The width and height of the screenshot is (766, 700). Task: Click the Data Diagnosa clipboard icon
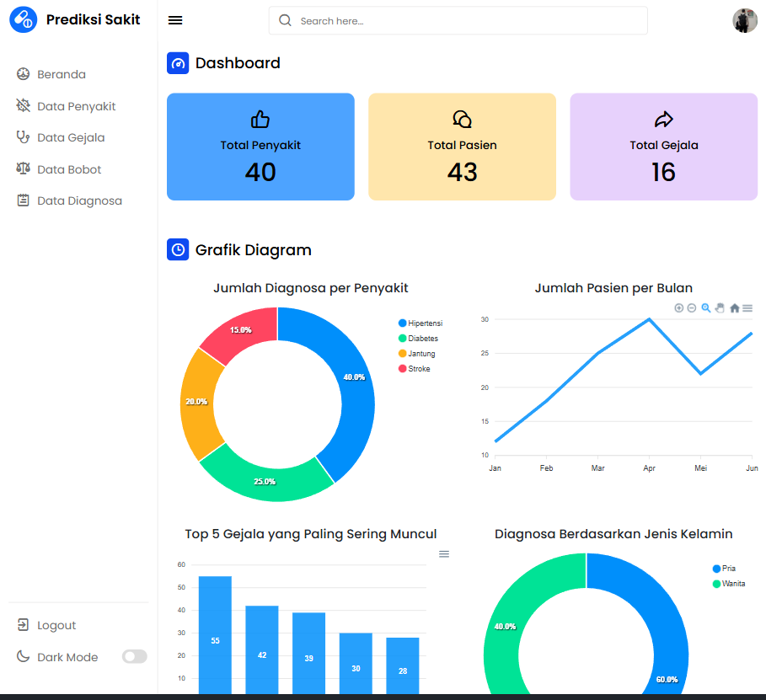point(23,200)
